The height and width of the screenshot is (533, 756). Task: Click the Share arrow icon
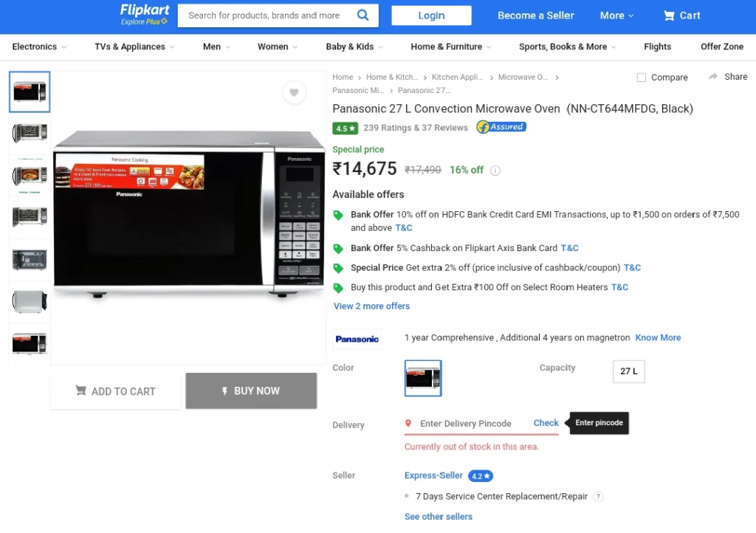[712, 77]
